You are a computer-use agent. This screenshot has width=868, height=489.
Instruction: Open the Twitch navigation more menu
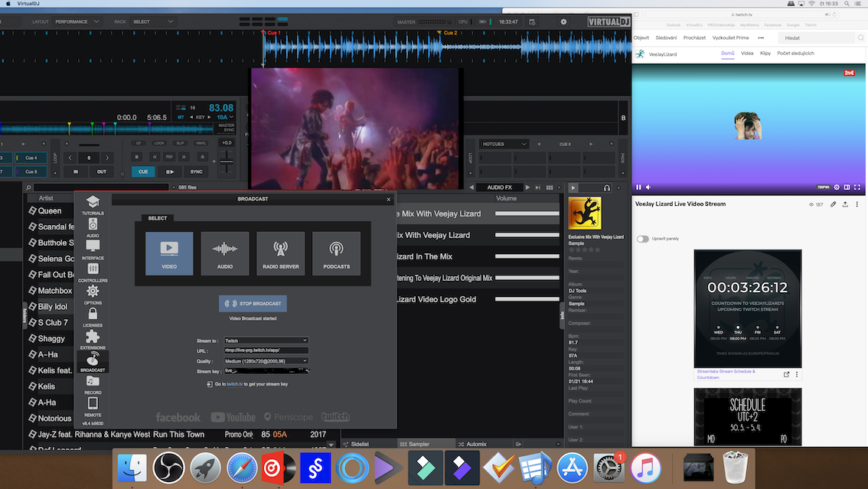click(x=761, y=38)
